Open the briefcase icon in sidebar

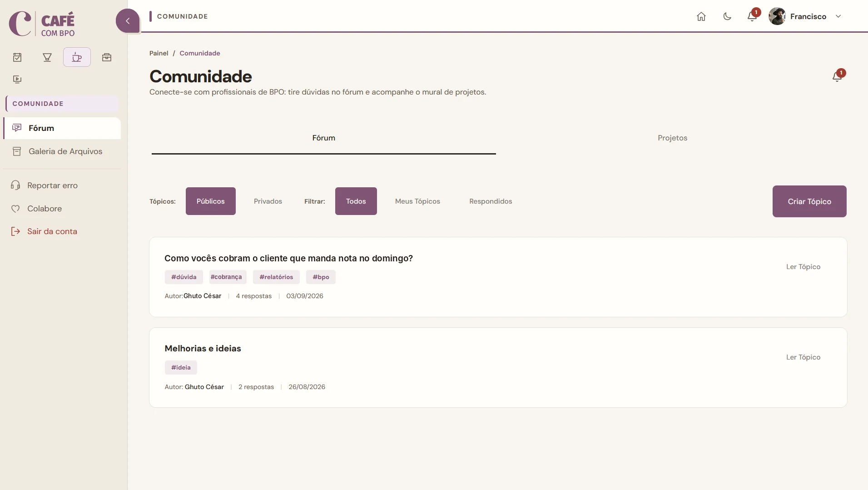coord(107,57)
